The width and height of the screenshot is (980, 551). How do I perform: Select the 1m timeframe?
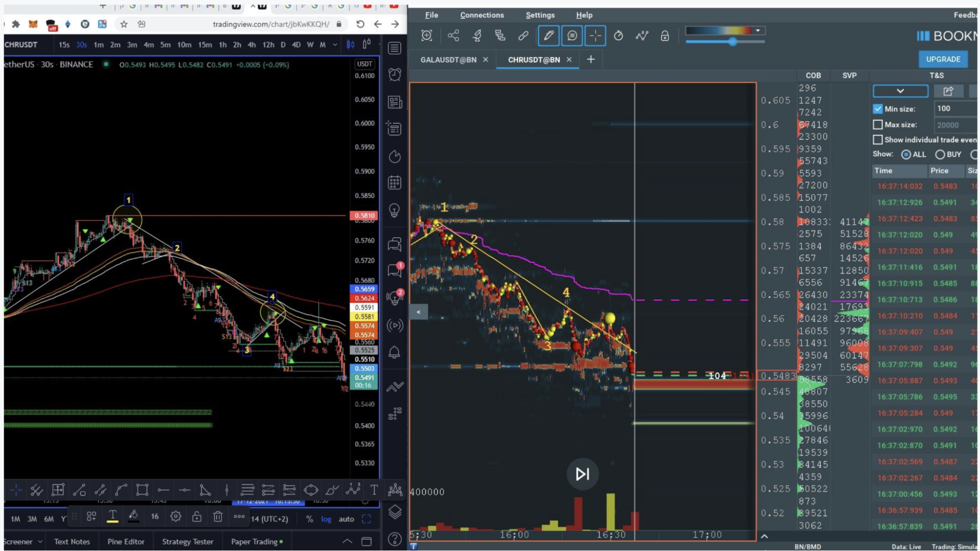[x=99, y=45]
